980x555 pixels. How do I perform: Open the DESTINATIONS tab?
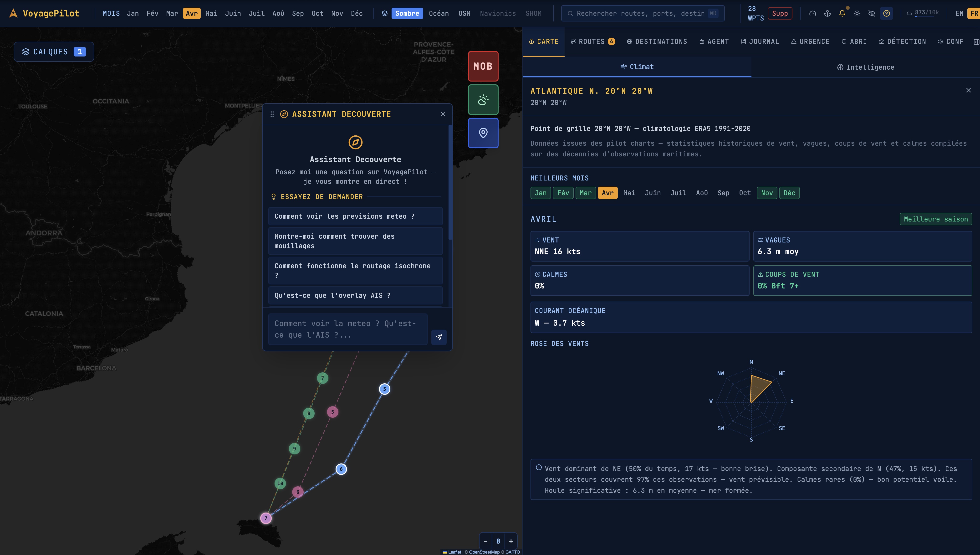(x=657, y=41)
